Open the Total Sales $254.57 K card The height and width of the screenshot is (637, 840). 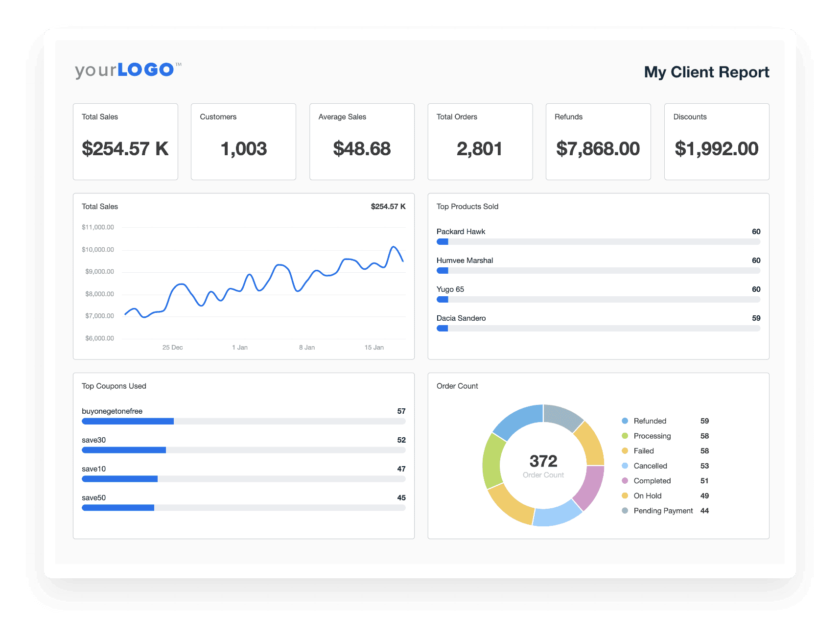point(125,142)
